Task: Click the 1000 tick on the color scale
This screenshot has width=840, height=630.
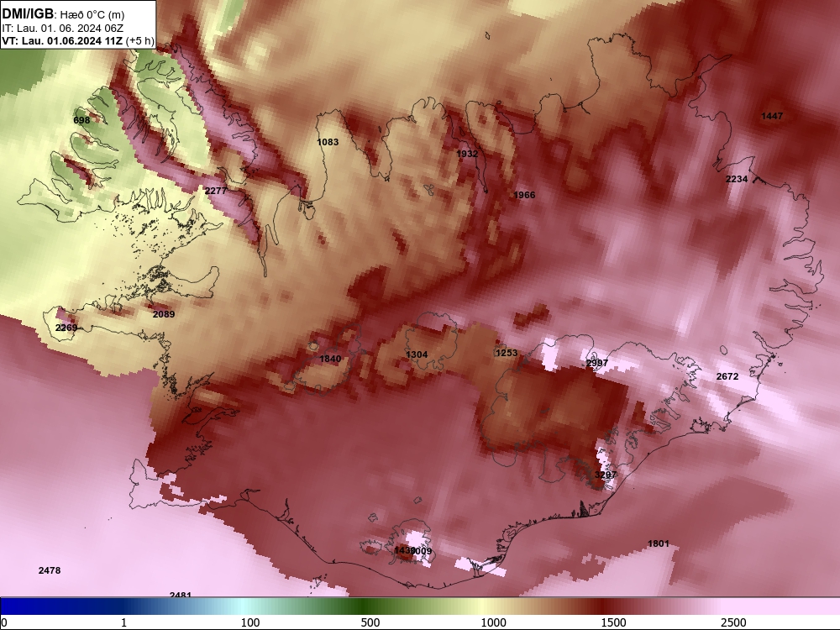Action: coord(493,622)
